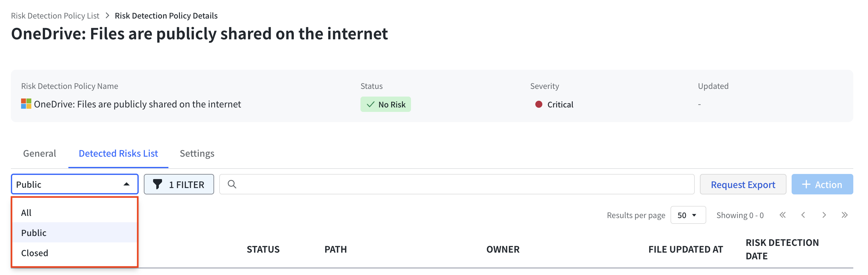This screenshot has width=868, height=275.
Task: Switch to the General tab
Action: click(x=39, y=153)
